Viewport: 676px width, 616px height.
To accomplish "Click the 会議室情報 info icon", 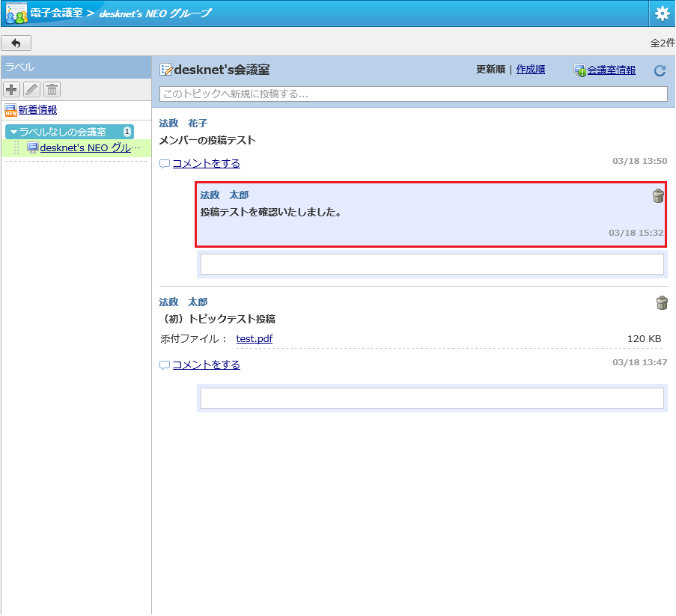I will point(579,70).
